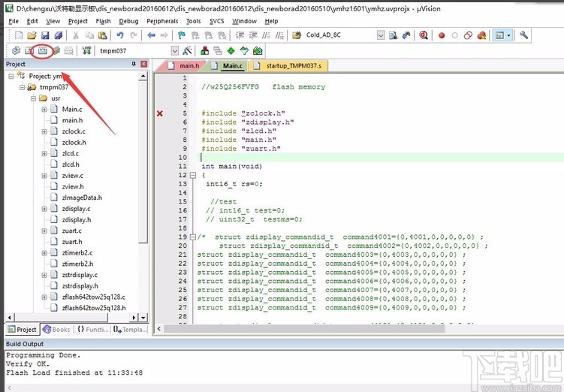Open Options for Target

point(187,51)
